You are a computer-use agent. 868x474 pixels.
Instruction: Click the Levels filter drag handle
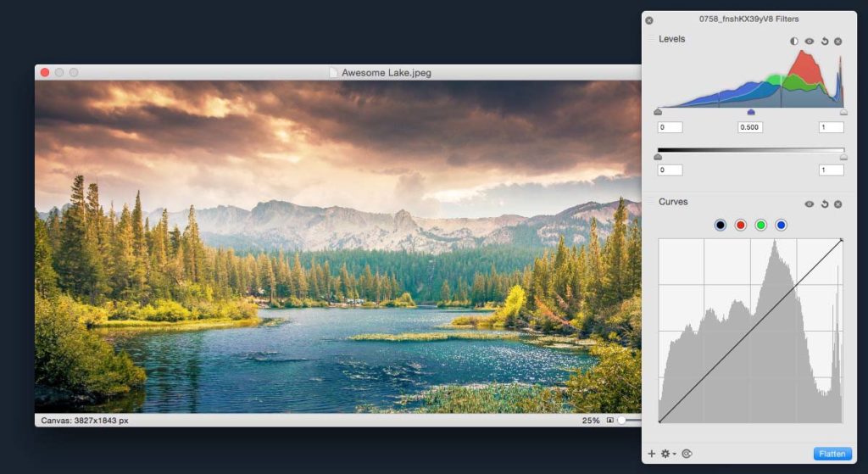(651, 39)
